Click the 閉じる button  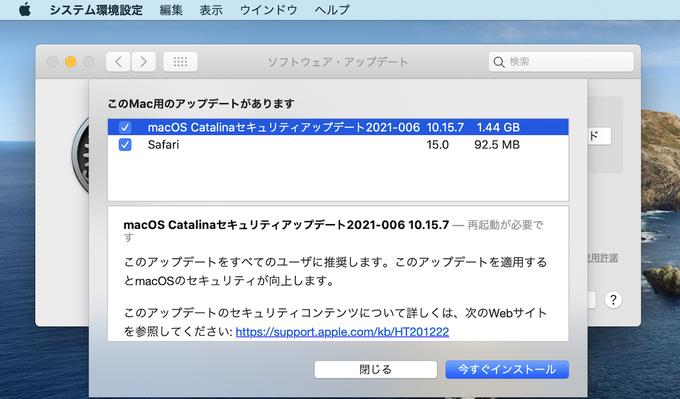click(x=376, y=370)
